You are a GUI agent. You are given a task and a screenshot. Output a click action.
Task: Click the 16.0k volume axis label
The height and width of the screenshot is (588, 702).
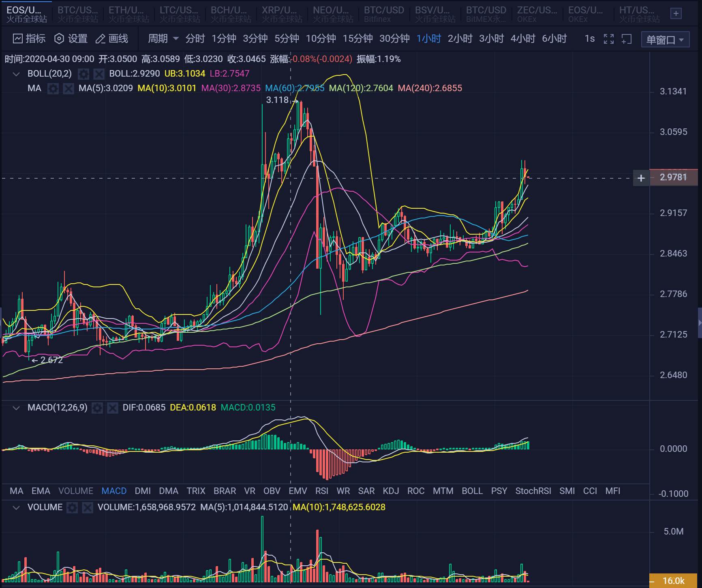pyautogui.click(x=673, y=581)
